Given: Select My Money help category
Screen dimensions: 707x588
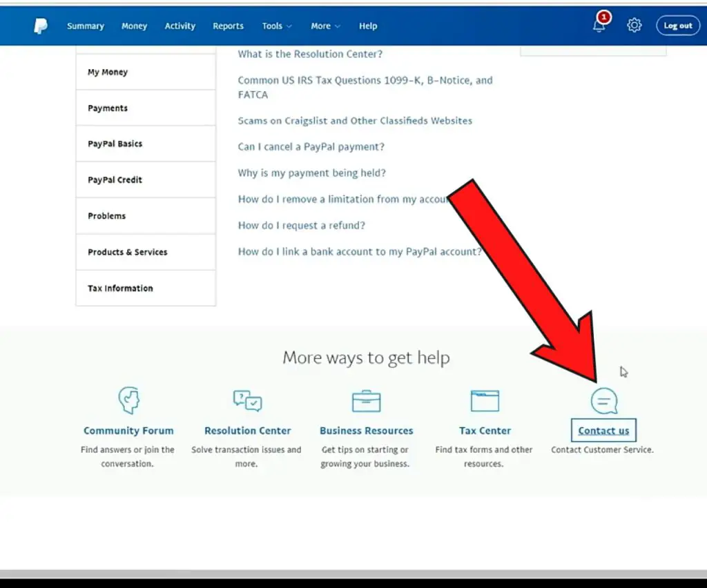Looking at the screenshot, I should (x=146, y=72).
